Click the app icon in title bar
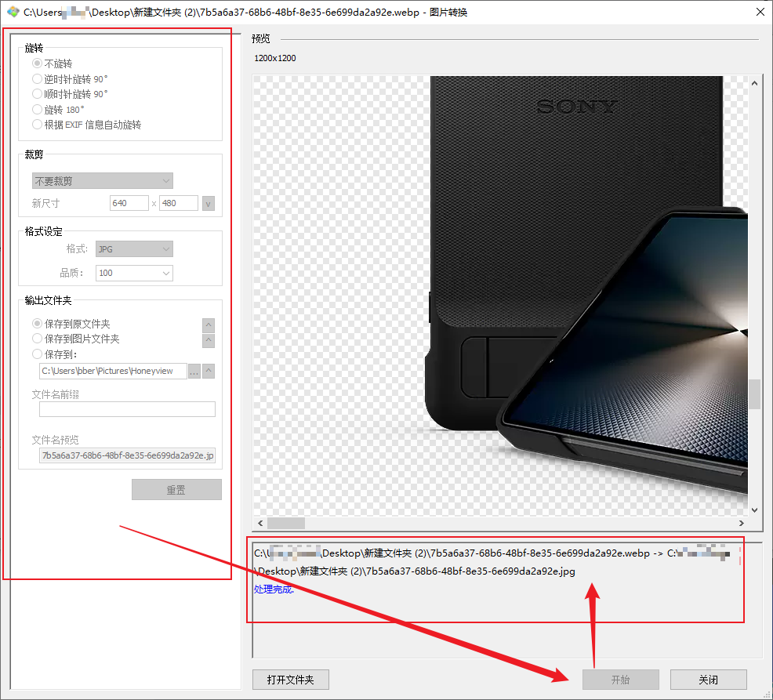773x700 pixels. click(13, 12)
